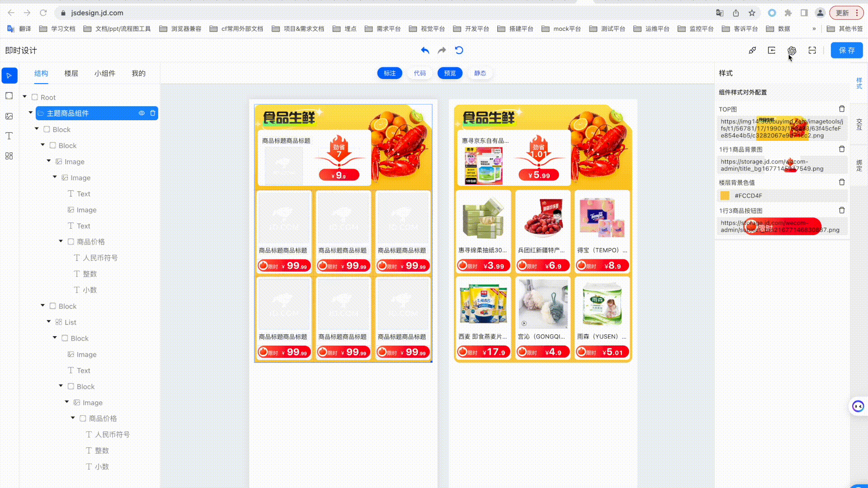Click the 楼层背景色 color swatch #FCCD4F
The image size is (868, 488).
click(725, 196)
